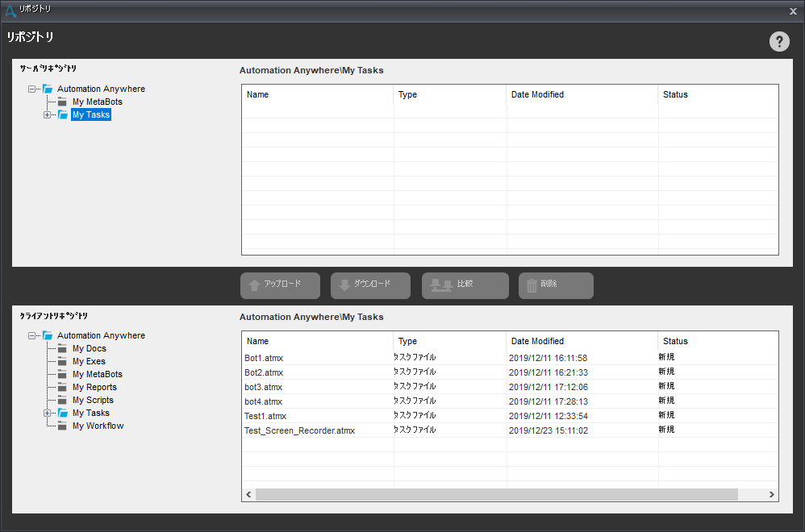Select My Exes folder in client tree
This screenshot has width=805, height=532.
click(x=89, y=361)
